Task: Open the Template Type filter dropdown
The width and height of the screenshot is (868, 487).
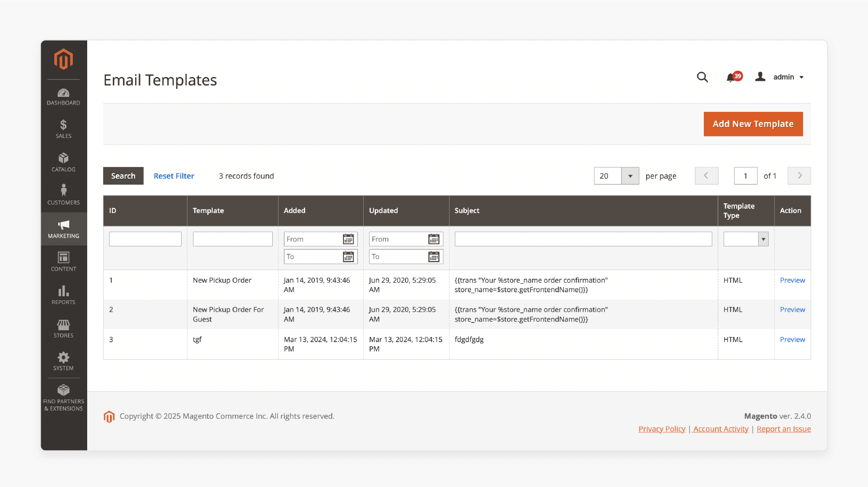Action: click(x=763, y=239)
